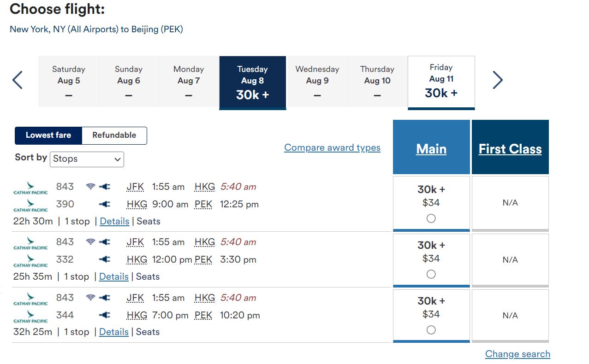Image resolution: width=589 pixels, height=364 pixels.
Task: Select Main fare for 25h 35m itinerary
Action: click(431, 274)
